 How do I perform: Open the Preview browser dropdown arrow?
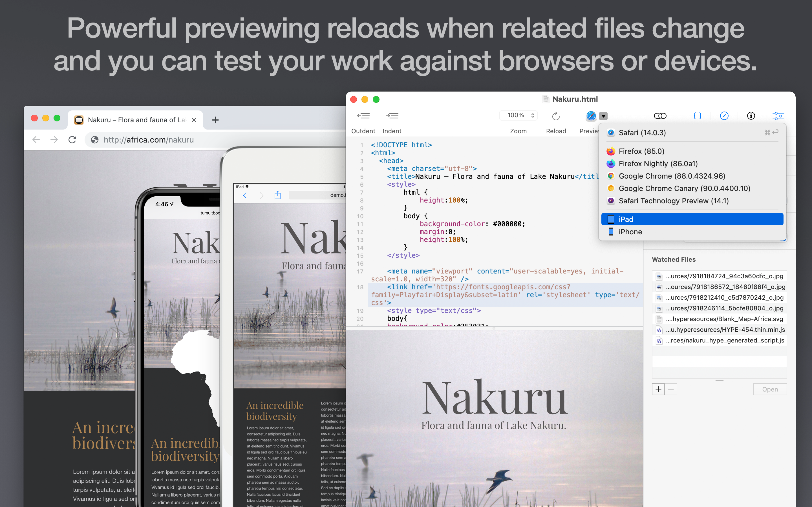click(x=603, y=116)
